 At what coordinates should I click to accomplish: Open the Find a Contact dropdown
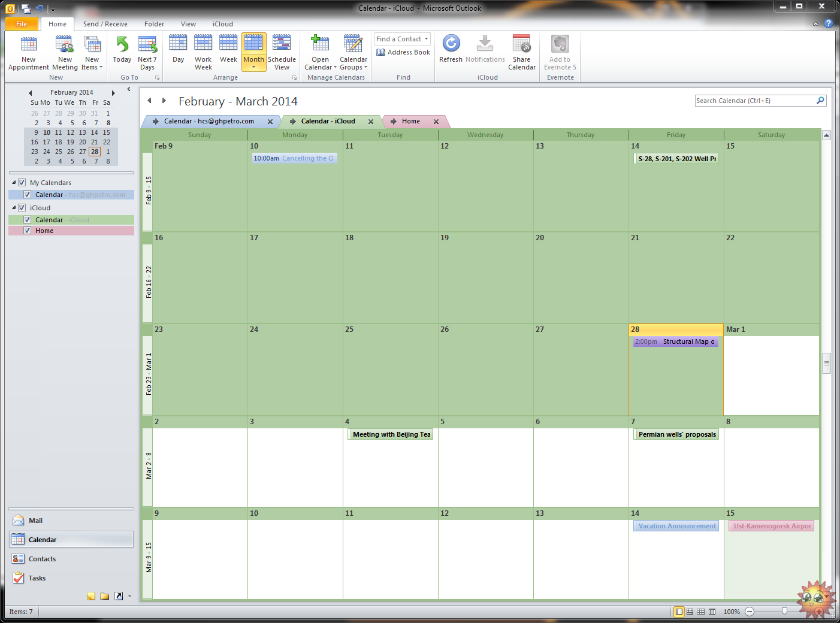click(x=427, y=39)
